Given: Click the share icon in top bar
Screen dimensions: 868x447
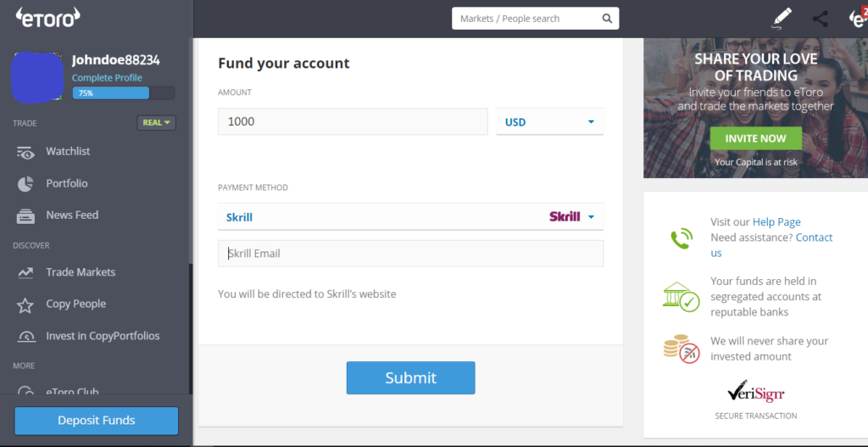Looking at the screenshot, I should coord(820,19).
